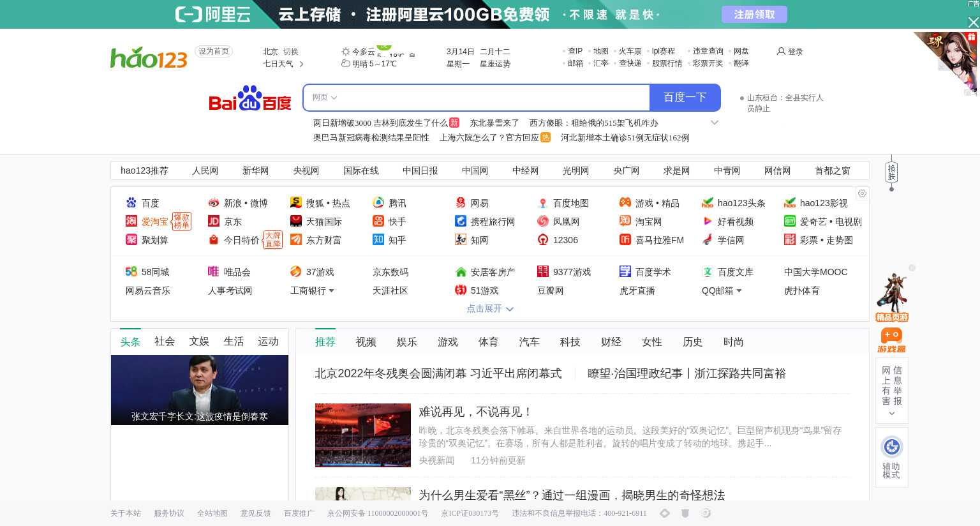Open the 关于本站 footer link
The height and width of the screenshot is (526, 980).
[126, 513]
